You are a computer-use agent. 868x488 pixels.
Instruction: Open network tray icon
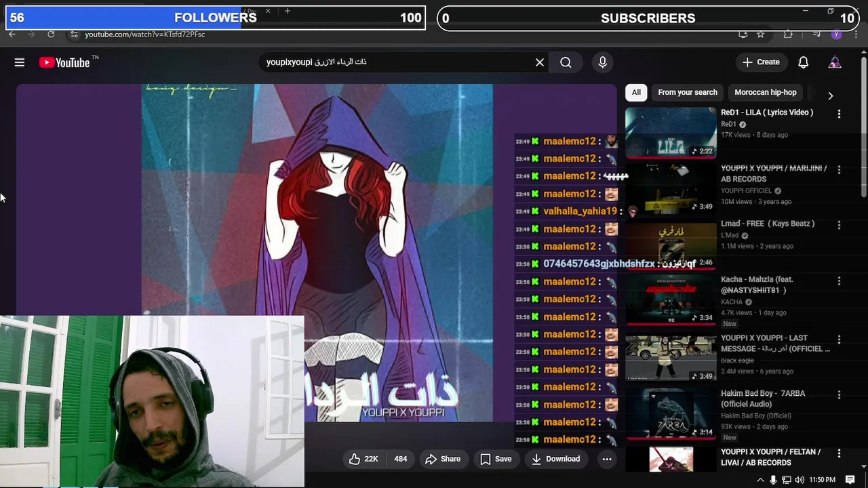coord(787,480)
